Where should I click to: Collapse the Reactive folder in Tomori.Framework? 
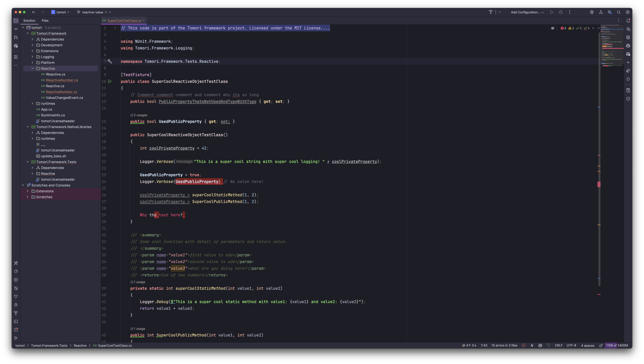pos(33,68)
